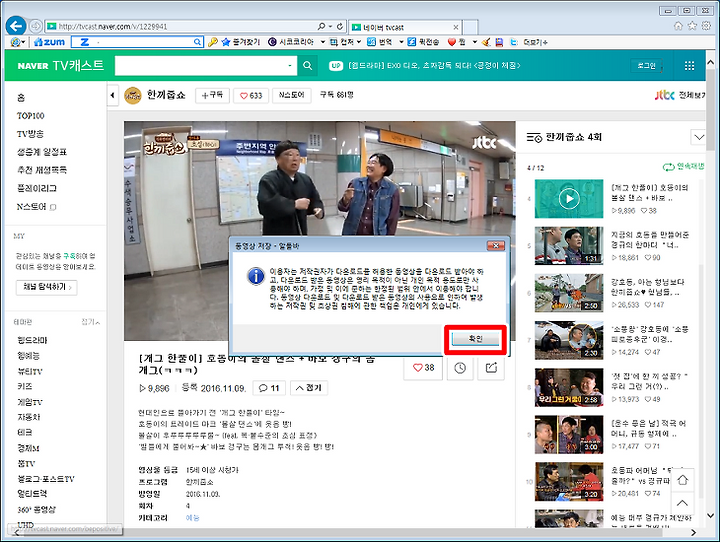Click the 예능 category link

coord(192,518)
